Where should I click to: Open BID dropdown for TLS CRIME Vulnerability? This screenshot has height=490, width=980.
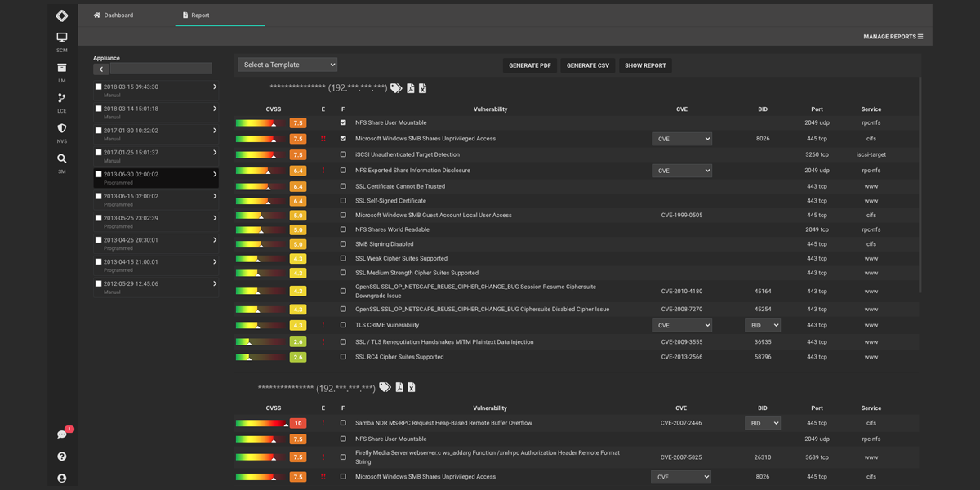tap(762, 325)
